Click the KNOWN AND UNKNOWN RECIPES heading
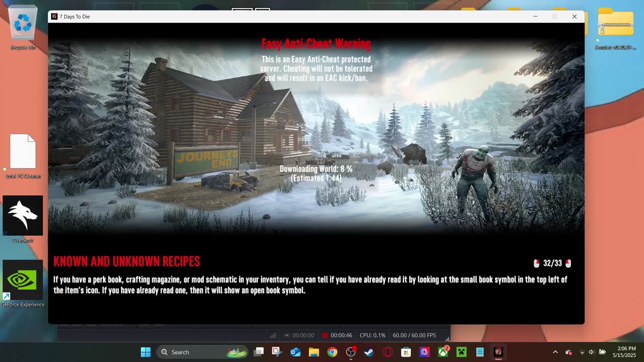644x362 pixels. [127, 261]
